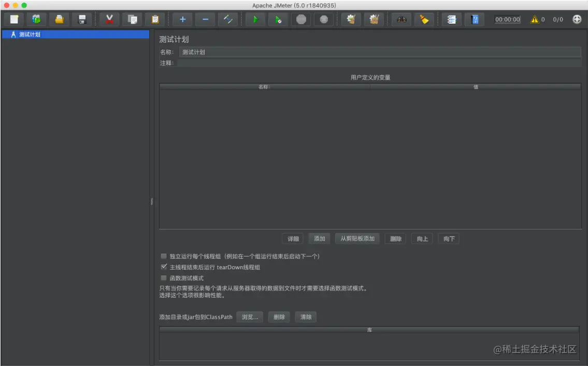Click the 00:00:00 elapsed timer display
The height and width of the screenshot is (366, 588).
click(x=507, y=20)
